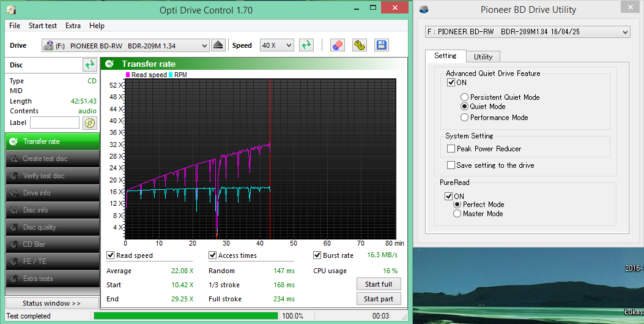Click the green test progress bar
Viewport: 644px width, 324px height.
click(186, 316)
